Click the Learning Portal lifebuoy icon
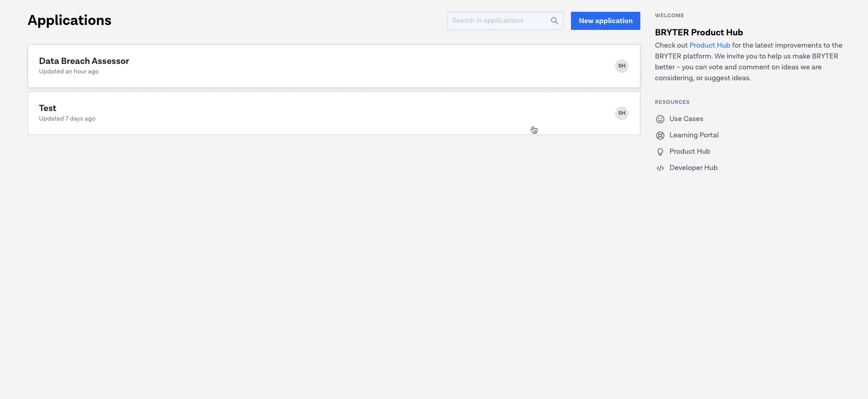868x399 pixels. [660, 136]
